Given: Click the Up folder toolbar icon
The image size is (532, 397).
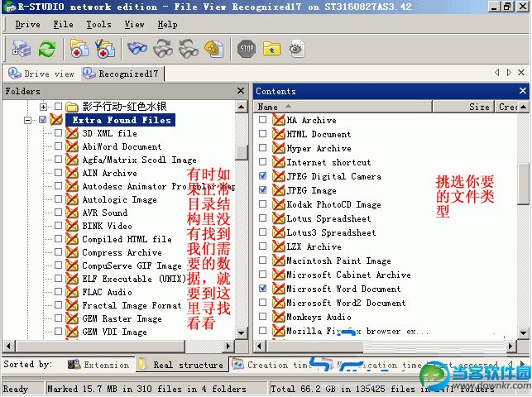Looking at the screenshot, I should [271, 49].
